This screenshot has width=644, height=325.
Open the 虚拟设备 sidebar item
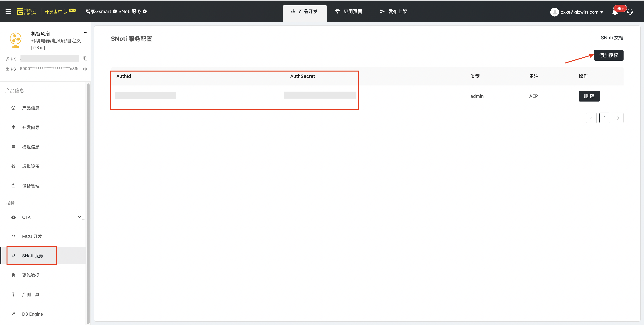click(31, 166)
